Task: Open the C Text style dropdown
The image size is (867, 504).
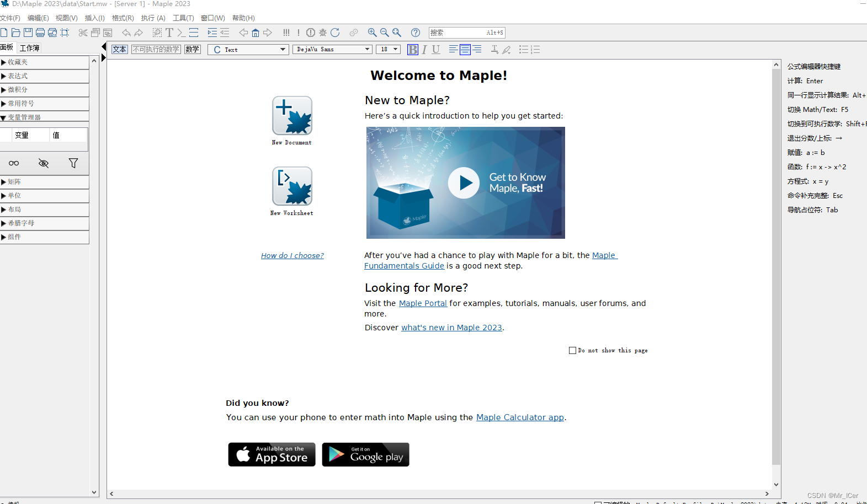Action: 248,50
